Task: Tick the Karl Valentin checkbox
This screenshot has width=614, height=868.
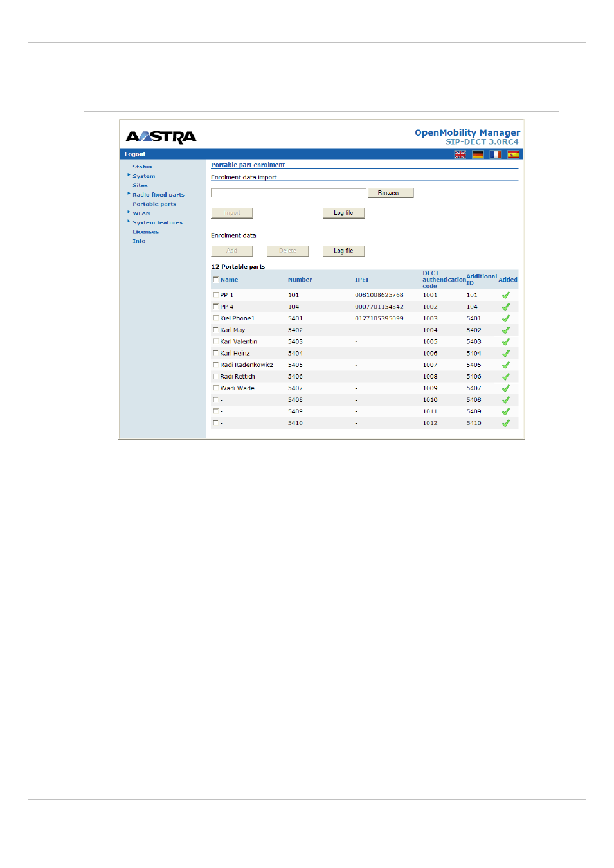Action: [215, 341]
